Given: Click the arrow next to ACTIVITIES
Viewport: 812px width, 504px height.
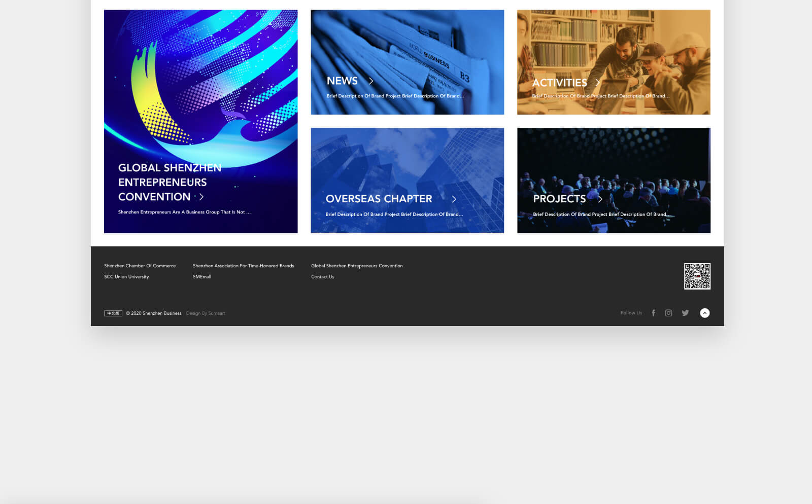Looking at the screenshot, I should point(598,82).
